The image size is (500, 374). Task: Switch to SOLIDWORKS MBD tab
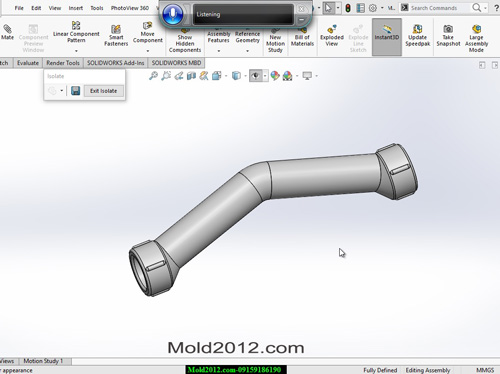click(x=176, y=63)
